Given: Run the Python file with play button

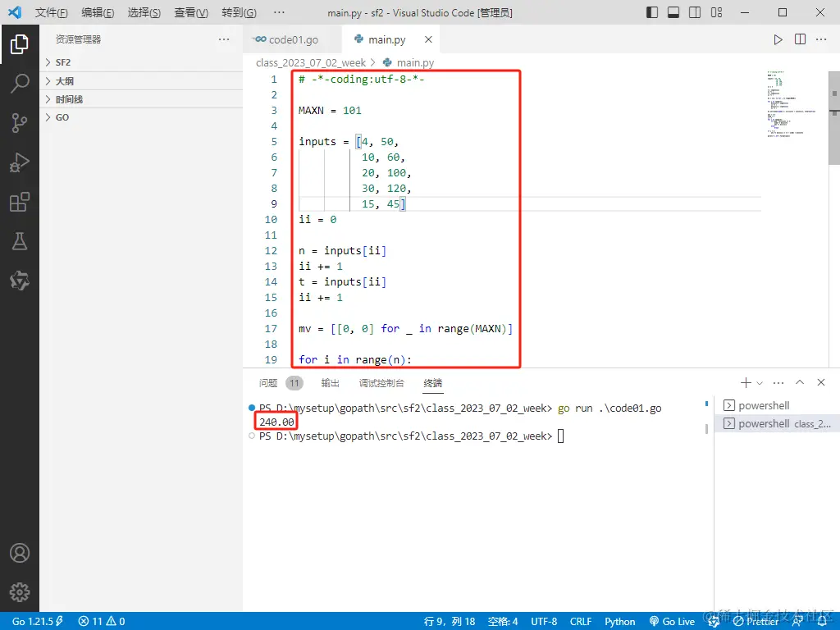Looking at the screenshot, I should (778, 39).
